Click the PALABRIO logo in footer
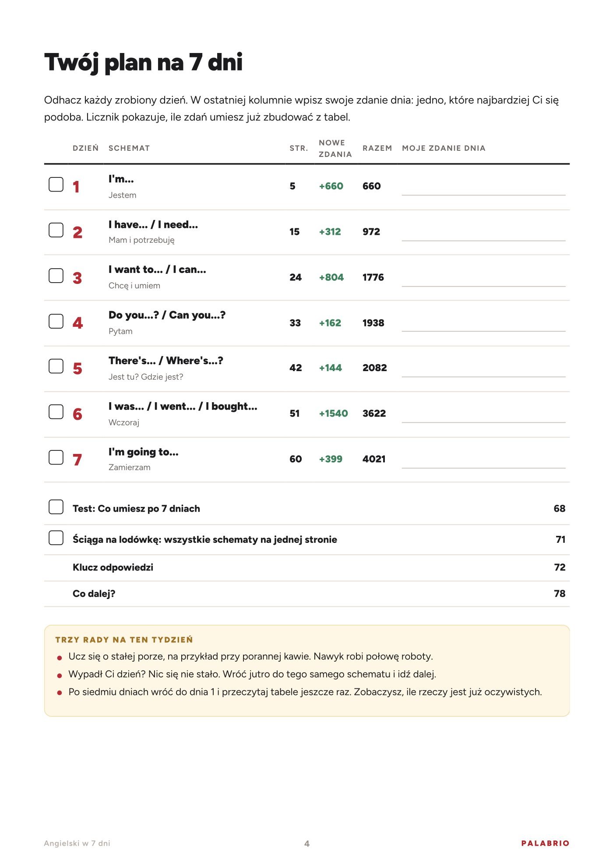 [545, 843]
